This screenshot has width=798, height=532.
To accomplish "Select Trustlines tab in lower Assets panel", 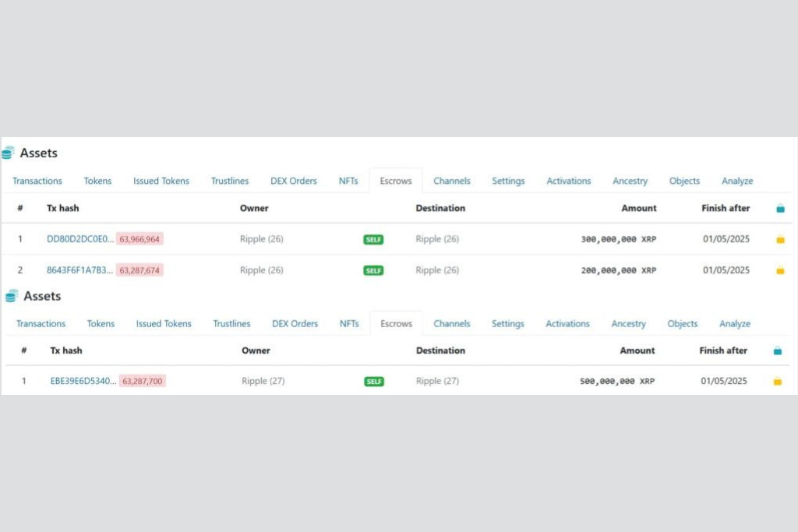I will 231,323.
